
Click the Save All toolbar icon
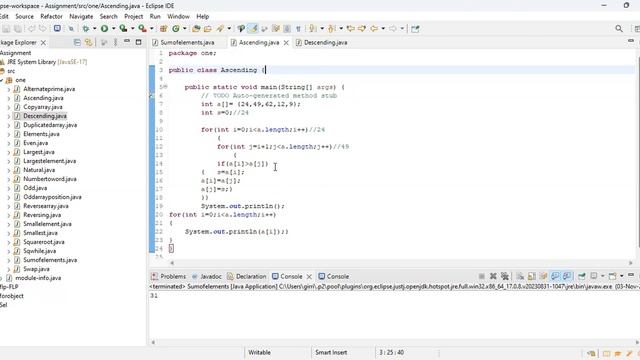point(18,29)
